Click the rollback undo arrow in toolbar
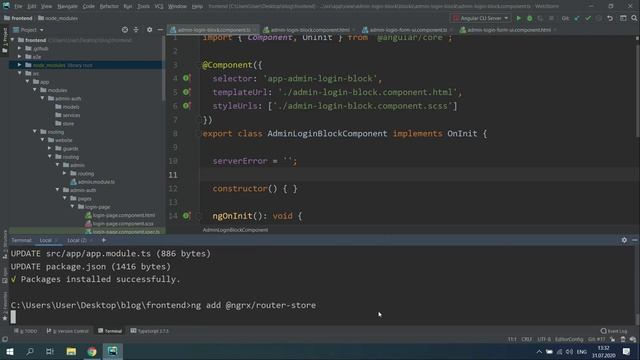 [x=610, y=18]
